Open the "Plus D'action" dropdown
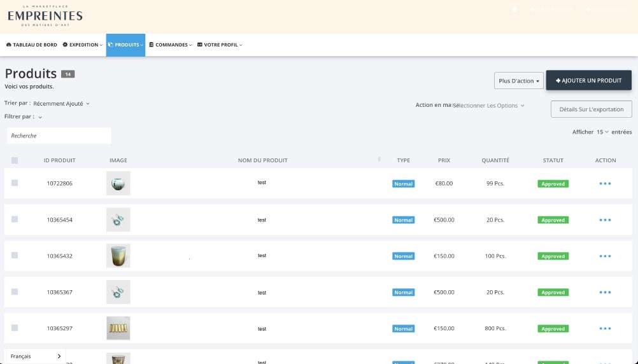This screenshot has width=638, height=364. point(518,81)
